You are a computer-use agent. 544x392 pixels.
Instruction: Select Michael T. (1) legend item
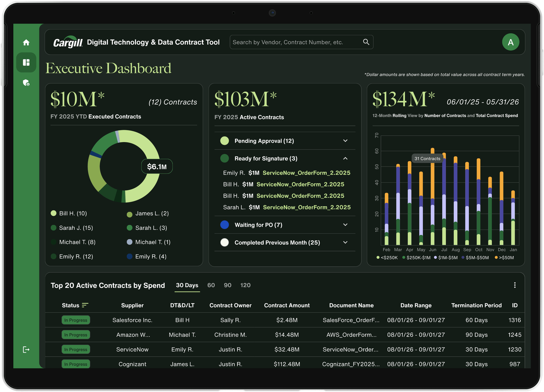149,242
